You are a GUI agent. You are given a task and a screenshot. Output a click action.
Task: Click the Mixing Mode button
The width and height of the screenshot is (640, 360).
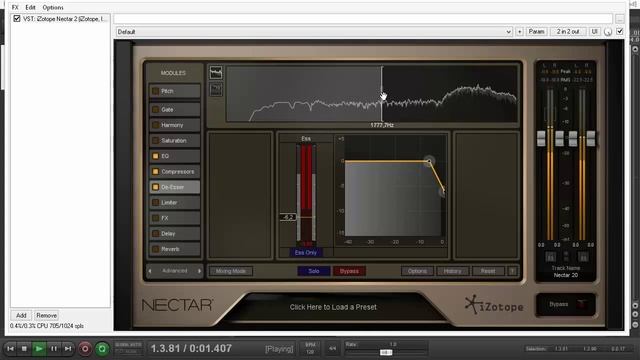(231, 271)
